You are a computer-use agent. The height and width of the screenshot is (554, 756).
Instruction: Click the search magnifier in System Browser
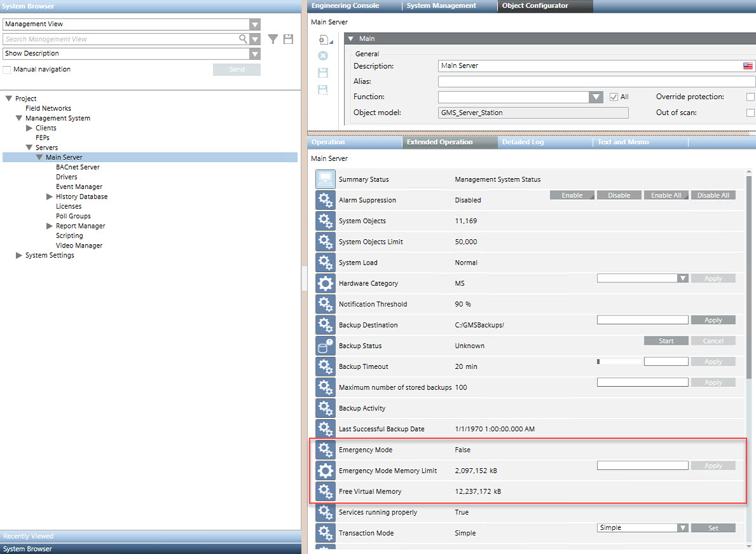242,39
